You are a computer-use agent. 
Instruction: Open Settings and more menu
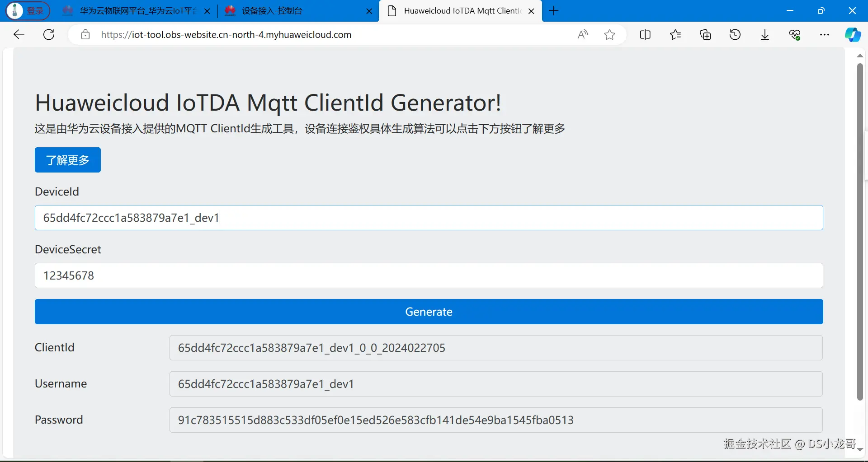tap(825, 34)
